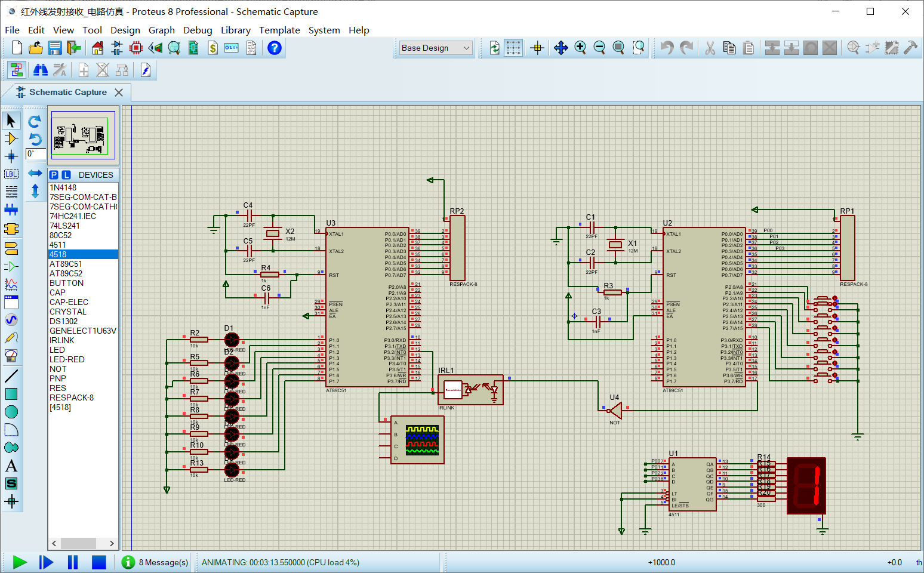The image size is (924, 573).
Task: Choose the Virtual Instruments meter tool
Action: pos(11,356)
